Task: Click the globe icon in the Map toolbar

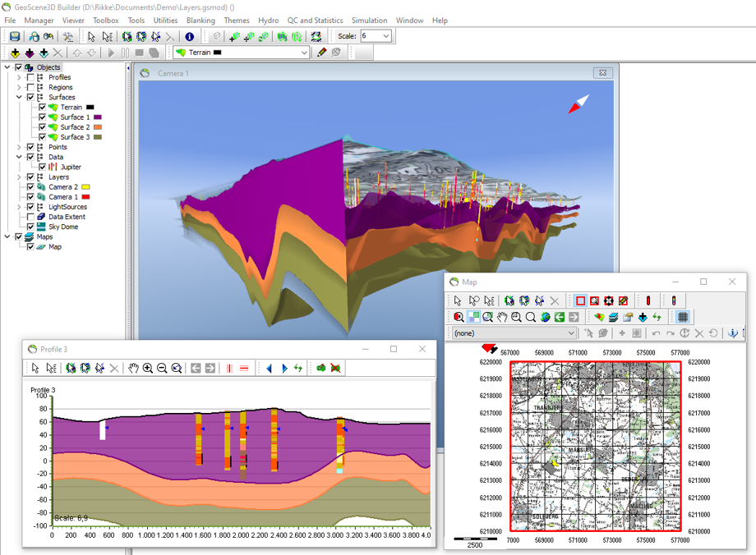Action: [544, 317]
